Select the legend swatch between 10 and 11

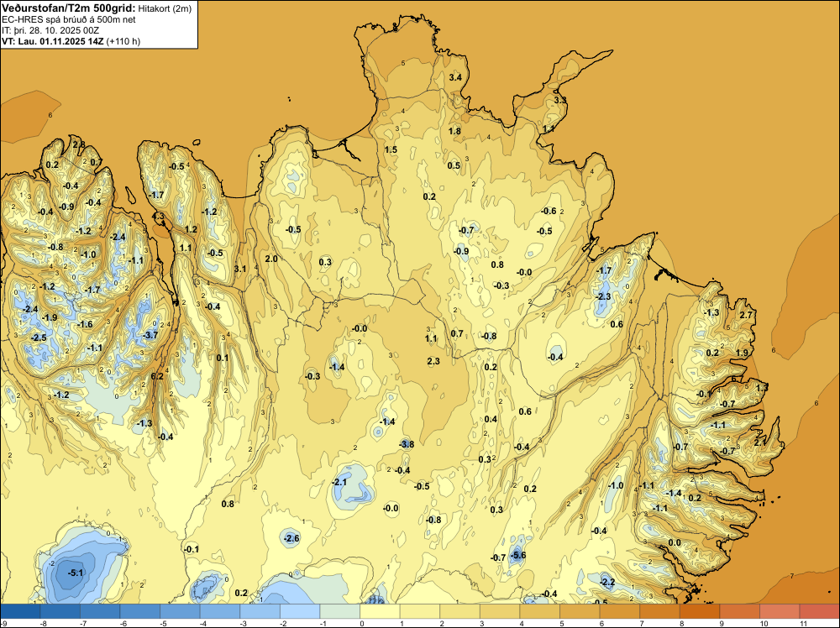point(780,611)
